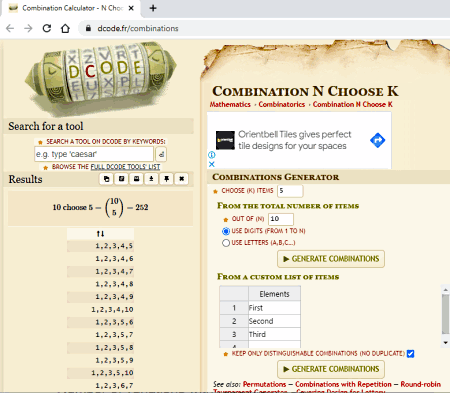
Task: Close the ad with the blue X
Action: [x=212, y=164]
